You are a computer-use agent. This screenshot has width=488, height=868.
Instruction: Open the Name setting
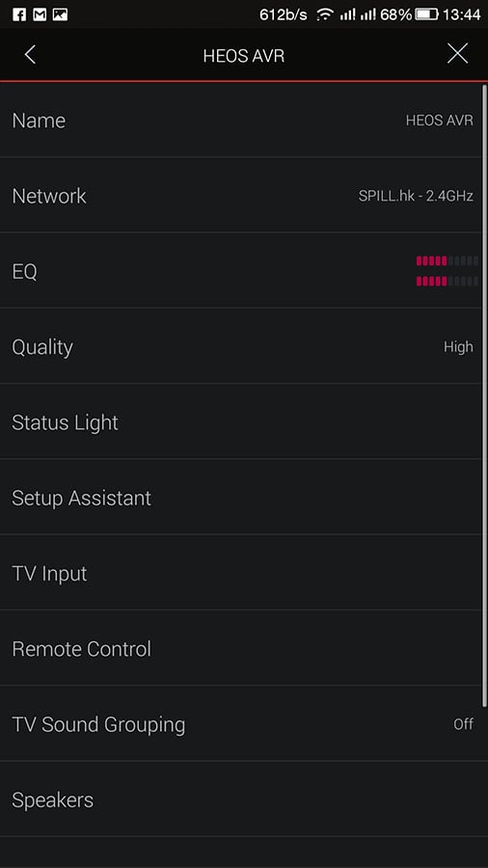point(241,120)
